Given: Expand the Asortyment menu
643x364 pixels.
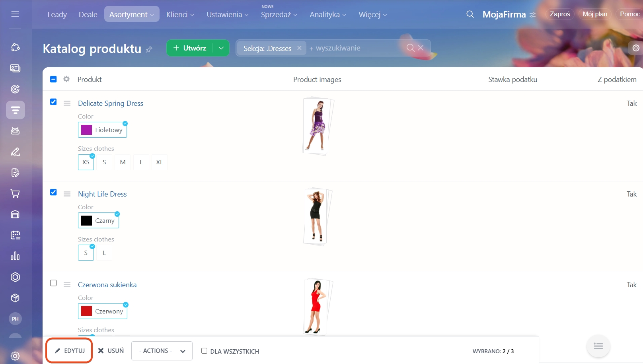Looking at the screenshot, I should 132,14.
